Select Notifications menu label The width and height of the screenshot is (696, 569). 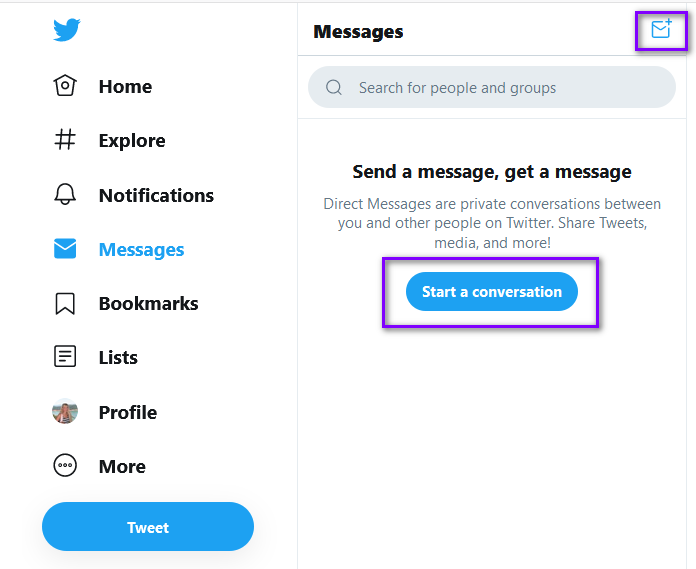pyautogui.click(x=156, y=195)
